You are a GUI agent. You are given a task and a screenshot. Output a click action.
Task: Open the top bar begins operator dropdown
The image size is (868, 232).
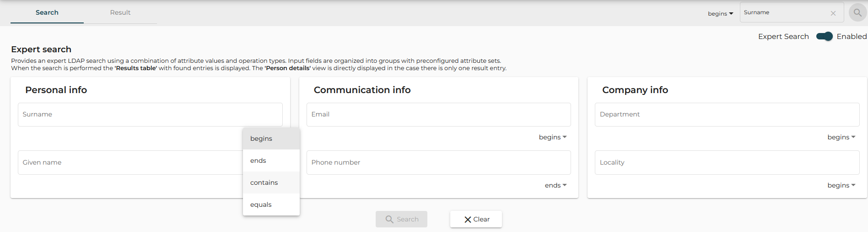(x=720, y=14)
